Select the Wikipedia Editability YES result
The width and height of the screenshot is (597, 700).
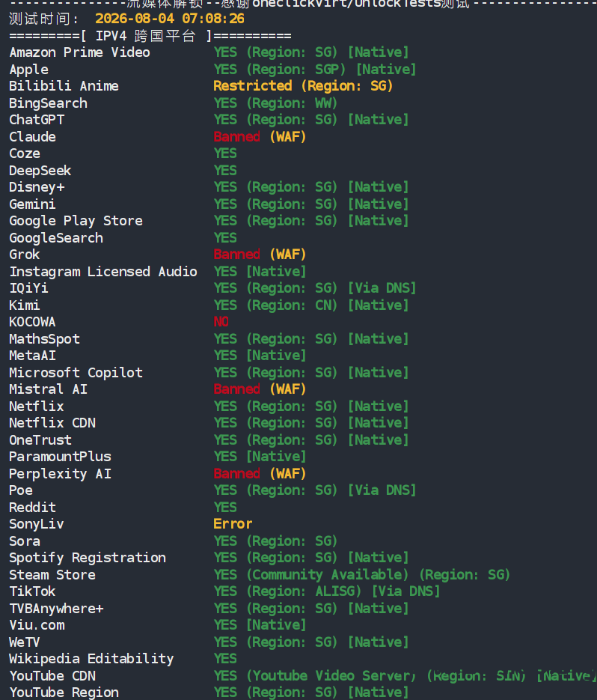click(x=225, y=659)
